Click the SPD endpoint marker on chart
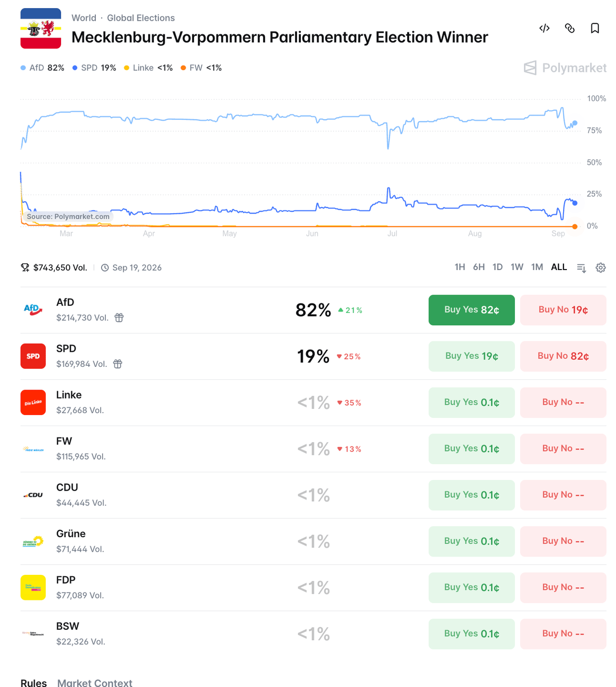This screenshot has height=687, width=616. click(575, 203)
